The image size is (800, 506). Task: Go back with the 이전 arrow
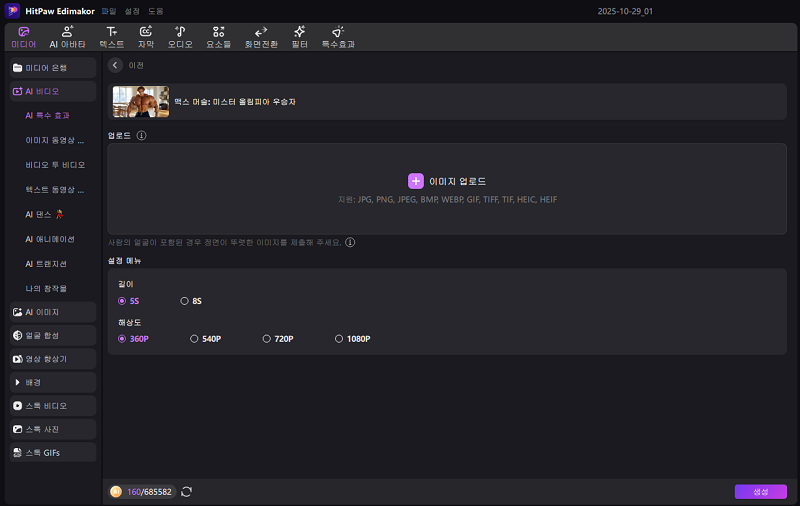pos(115,65)
